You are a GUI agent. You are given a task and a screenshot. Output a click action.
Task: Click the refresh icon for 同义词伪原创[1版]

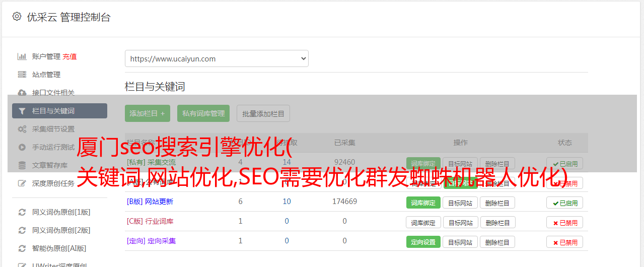(x=22, y=212)
